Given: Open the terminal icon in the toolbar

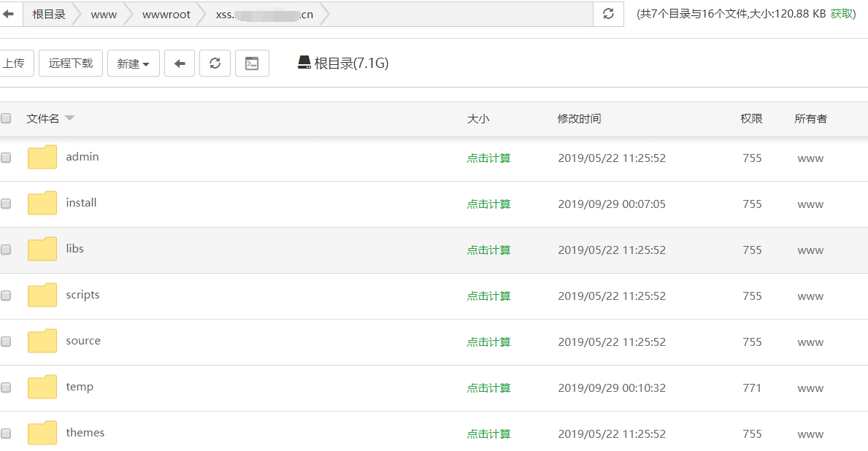Looking at the screenshot, I should coord(252,63).
